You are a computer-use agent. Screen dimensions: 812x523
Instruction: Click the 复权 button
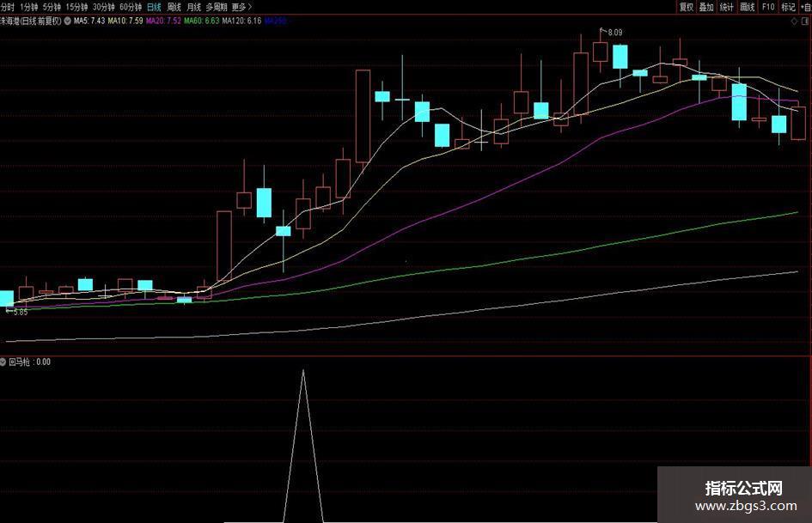pos(687,7)
